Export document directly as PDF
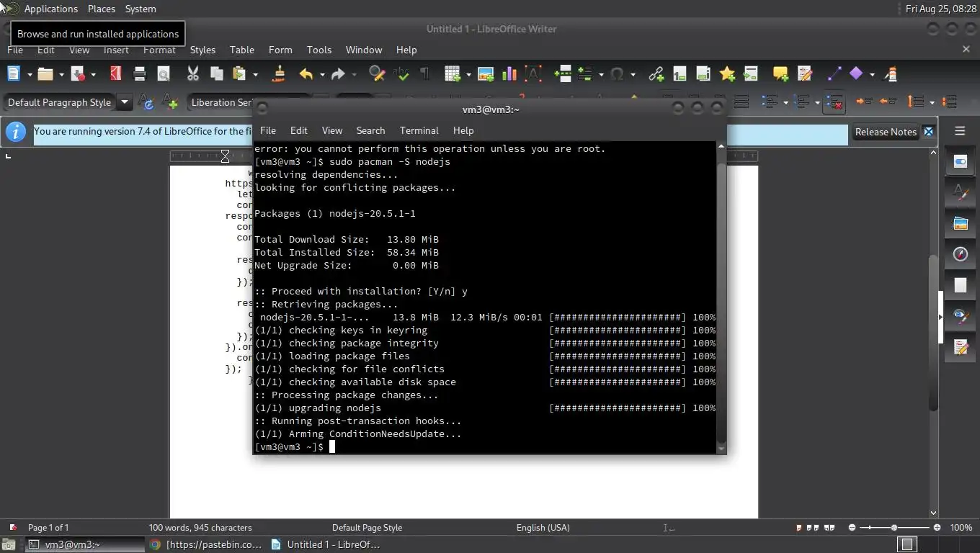The image size is (980, 553). (115, 73)
